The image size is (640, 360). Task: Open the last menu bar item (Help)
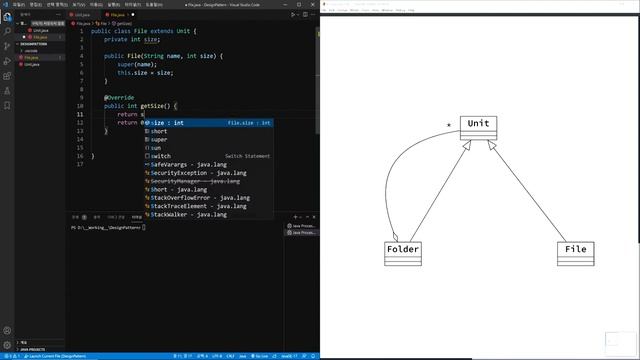154,5
